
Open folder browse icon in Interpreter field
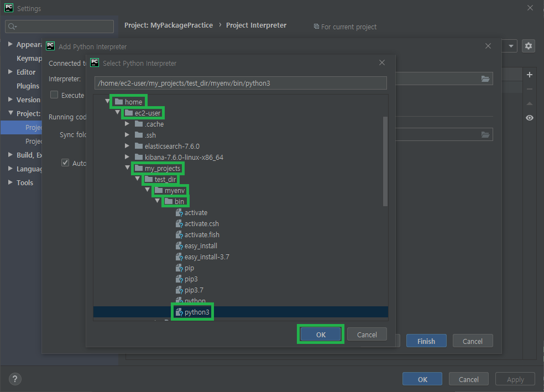(x=485, y=79)
